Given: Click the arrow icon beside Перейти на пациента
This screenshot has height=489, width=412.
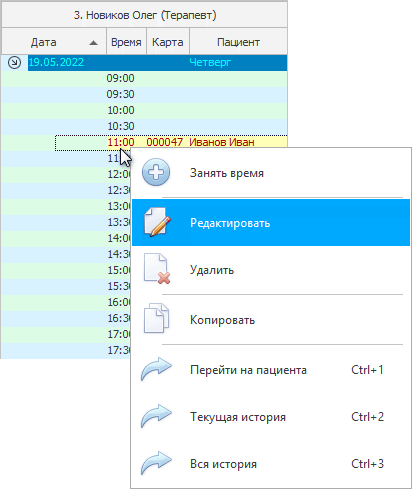Looking at the screenshot, I should point(156,369).
